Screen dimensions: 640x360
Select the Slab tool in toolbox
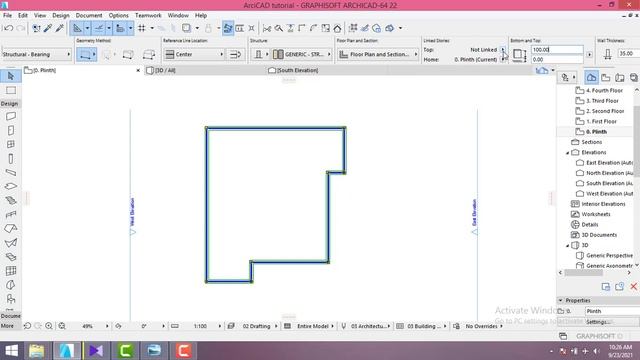[11, 186]
